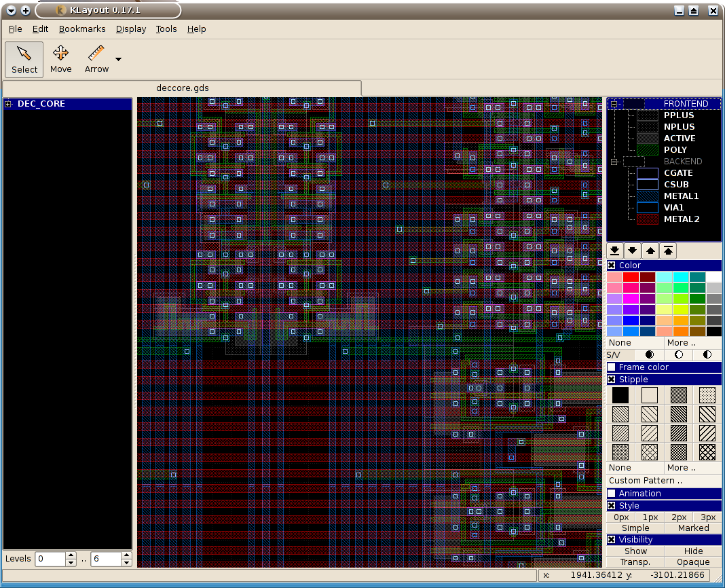This screenshot has height=588, width=725.
Task: Choose the Arrow ruler tool
Action: [x=96, y=59]
